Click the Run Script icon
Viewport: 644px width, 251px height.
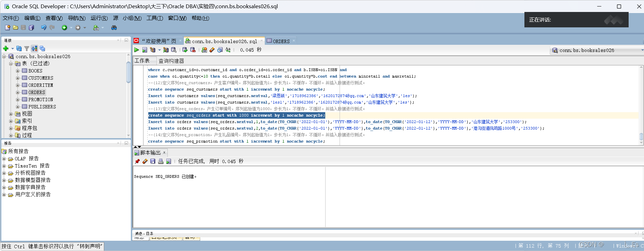coord(145,50)
